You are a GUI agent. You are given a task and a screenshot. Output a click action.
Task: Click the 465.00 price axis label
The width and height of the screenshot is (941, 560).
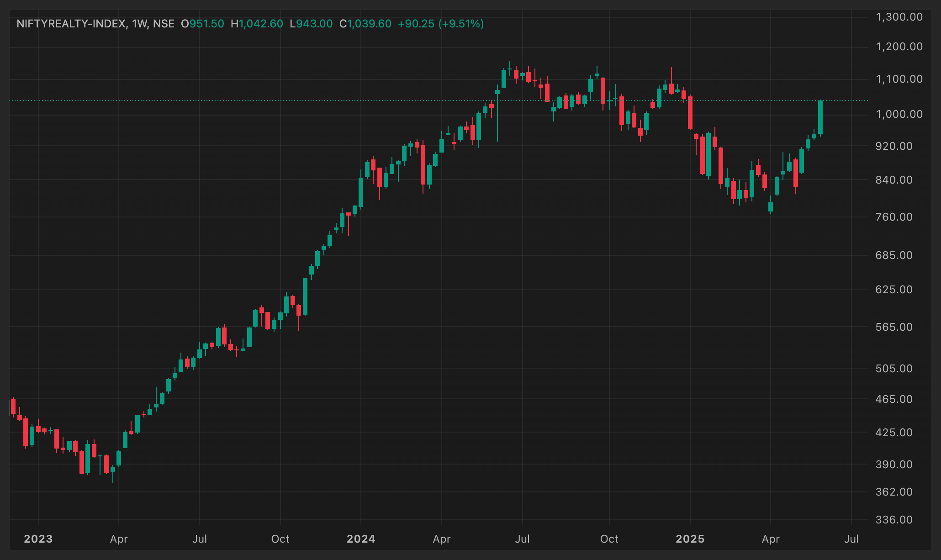pyautogui.click(x=894, y=399)
